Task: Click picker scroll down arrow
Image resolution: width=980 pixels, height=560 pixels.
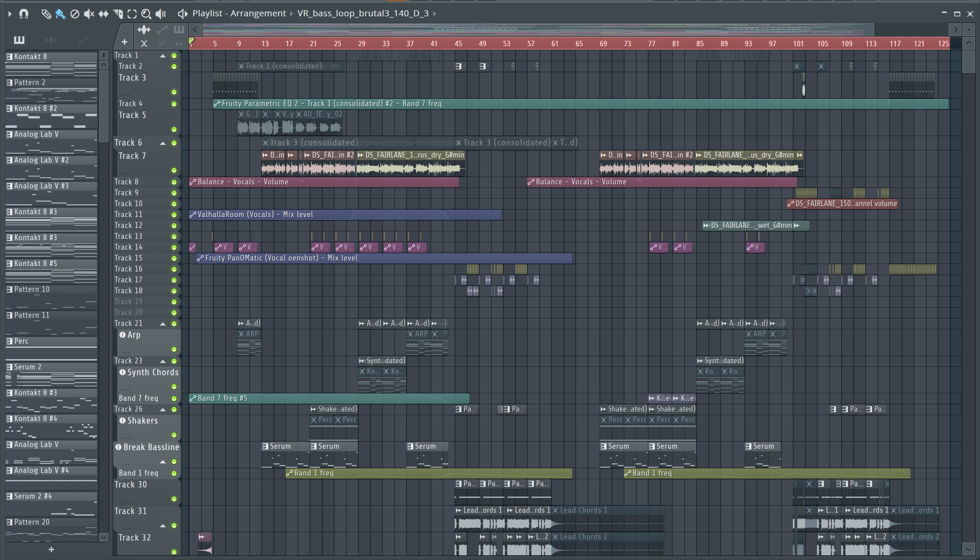Action: pyautogui.click(x=103, y=537)
